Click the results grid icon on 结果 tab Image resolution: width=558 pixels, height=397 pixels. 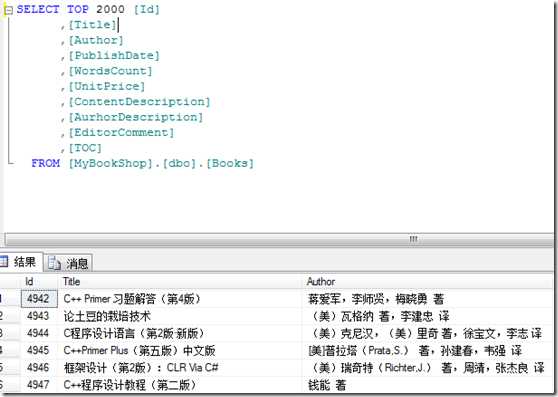(4, 261)
